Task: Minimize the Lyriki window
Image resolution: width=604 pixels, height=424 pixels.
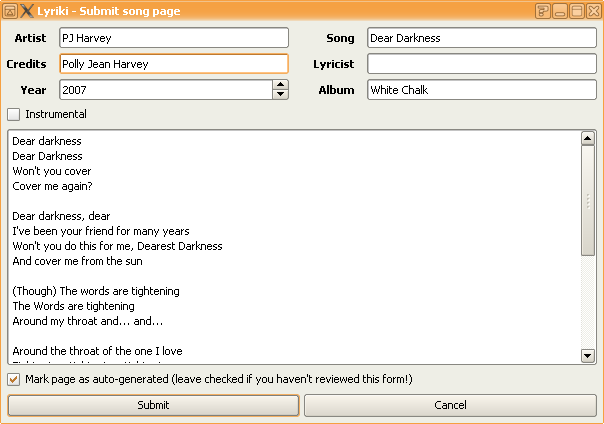Action: [x=560, y=11]
